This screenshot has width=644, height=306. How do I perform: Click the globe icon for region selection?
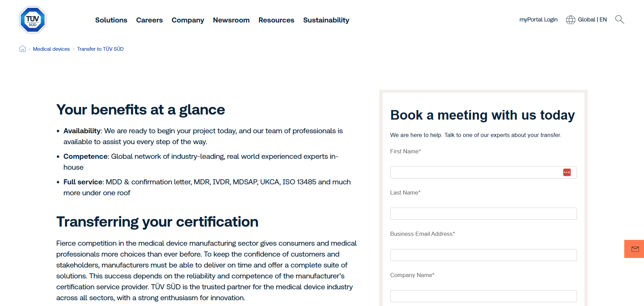pyautogui.click(x=570, y=19)
